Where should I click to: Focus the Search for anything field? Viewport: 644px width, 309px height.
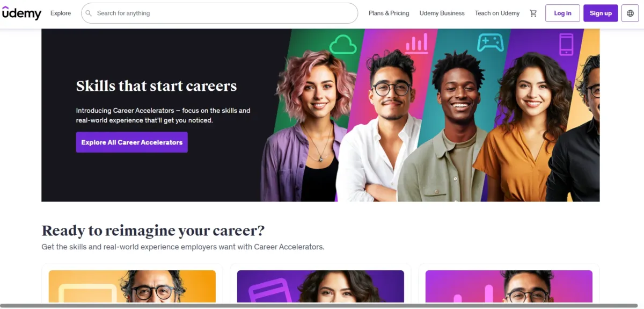click(x=219, y=13)
